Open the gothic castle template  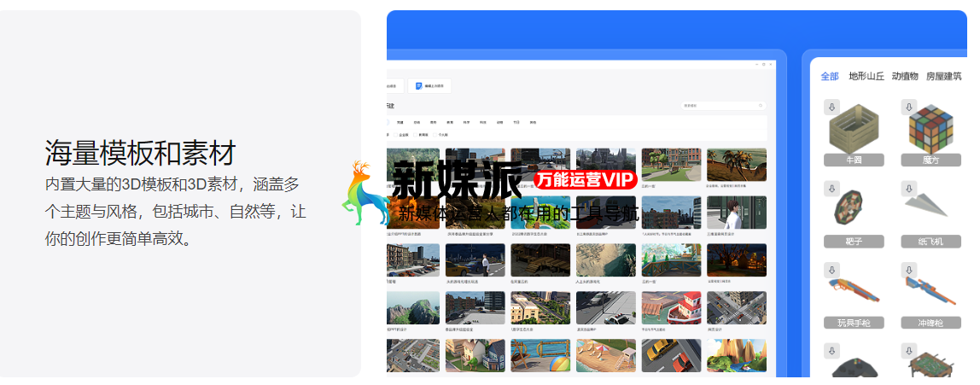(x=605, y=165)
